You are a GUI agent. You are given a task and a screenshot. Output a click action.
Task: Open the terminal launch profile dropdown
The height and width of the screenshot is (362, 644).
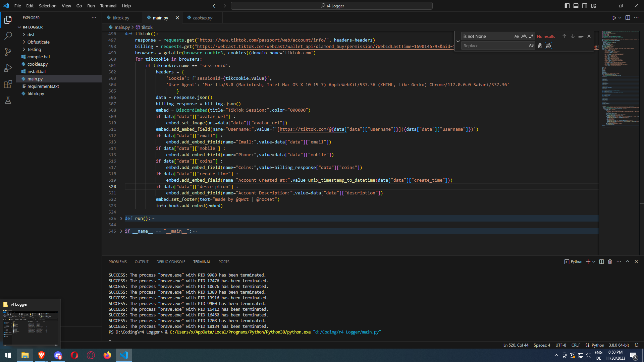click(594, 262)
